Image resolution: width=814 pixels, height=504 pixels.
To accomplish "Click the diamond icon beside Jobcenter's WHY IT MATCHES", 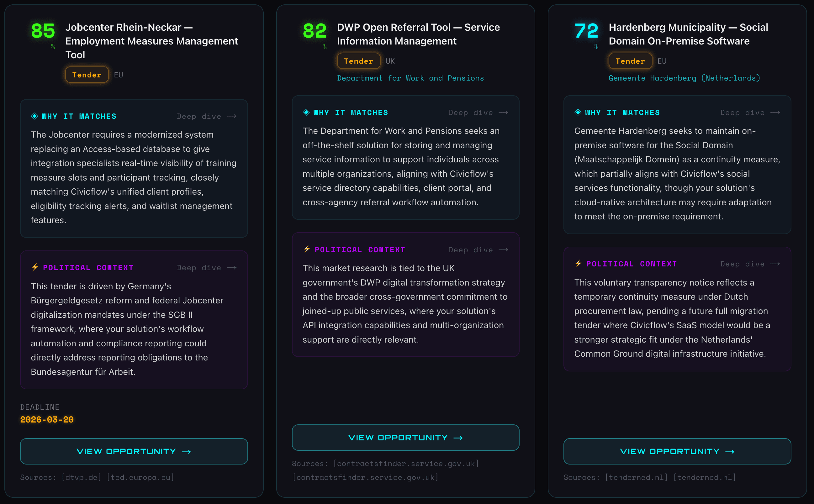I will click(35, 116).
